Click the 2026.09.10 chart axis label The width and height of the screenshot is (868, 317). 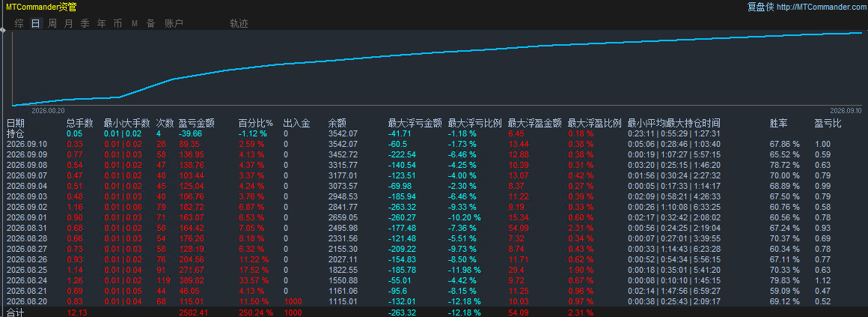846,111
